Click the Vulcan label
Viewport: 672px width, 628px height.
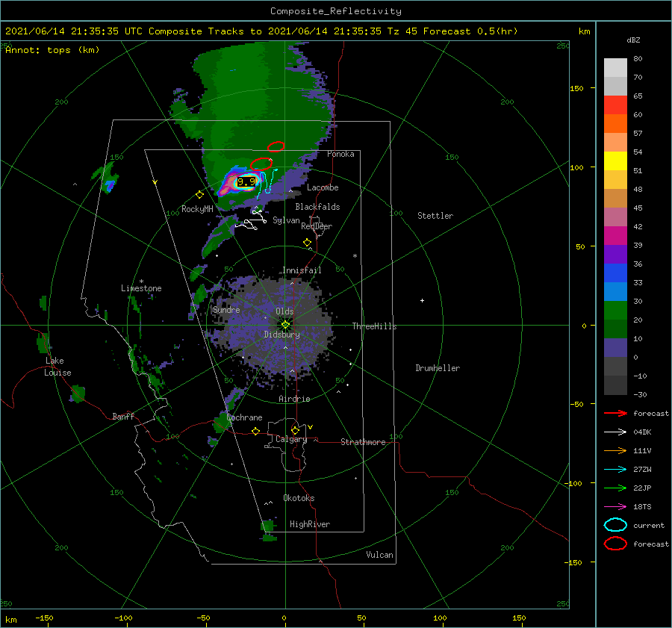coord(379,555)
